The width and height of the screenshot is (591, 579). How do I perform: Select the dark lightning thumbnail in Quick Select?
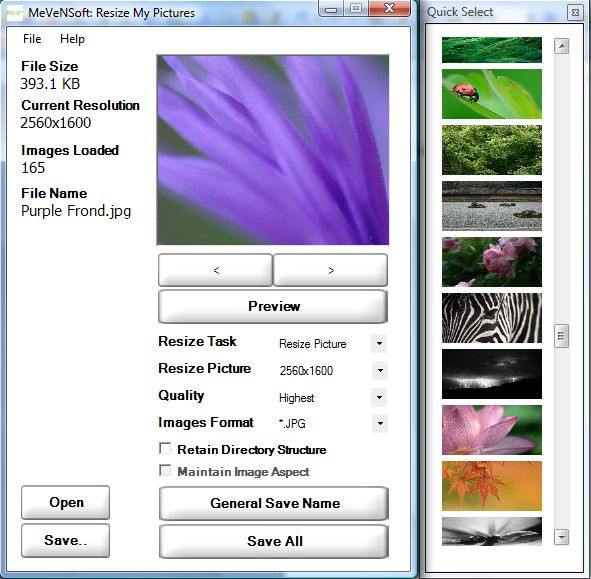492,374
